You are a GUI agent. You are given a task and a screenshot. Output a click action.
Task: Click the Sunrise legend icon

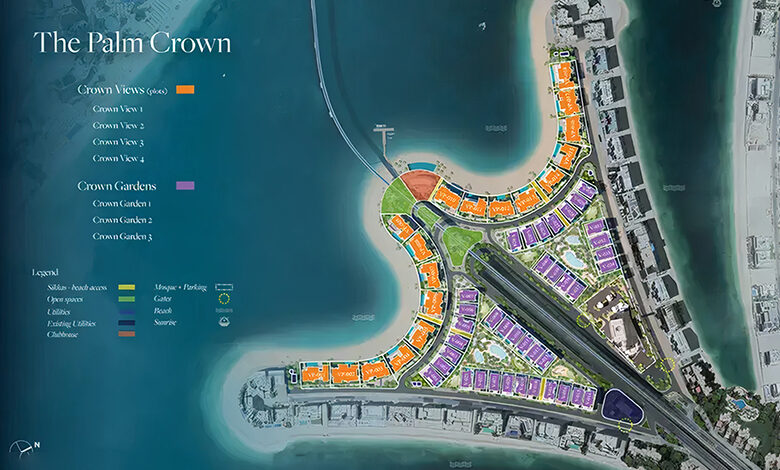pos(225,323)
